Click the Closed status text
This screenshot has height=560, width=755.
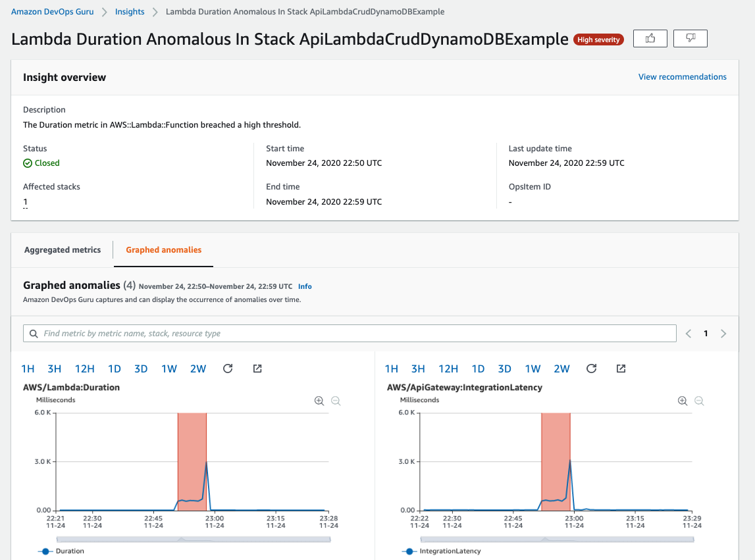click(x=47, y=163)
